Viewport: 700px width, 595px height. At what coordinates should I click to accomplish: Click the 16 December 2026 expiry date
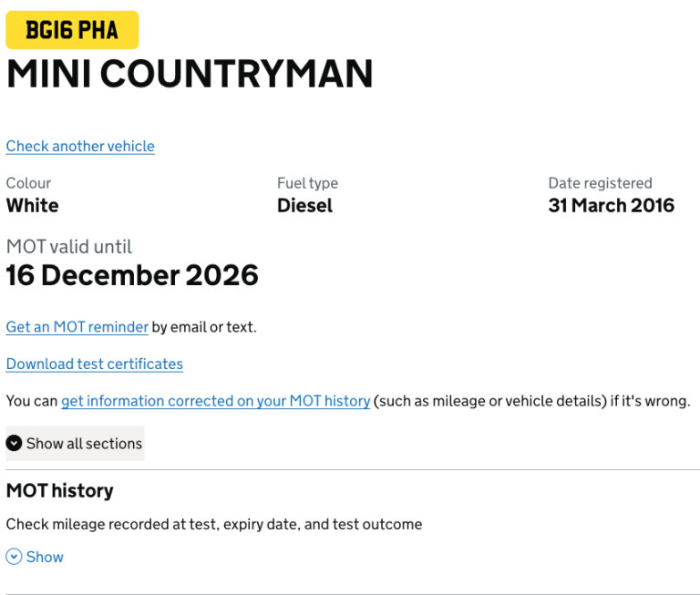point(132,275)
